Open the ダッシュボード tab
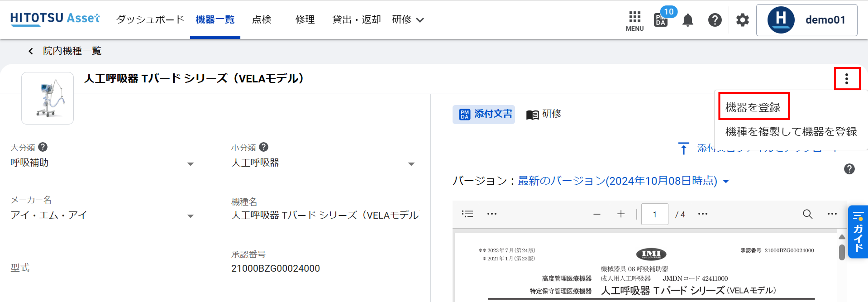The image size is (868, 302). pos(150,20)
